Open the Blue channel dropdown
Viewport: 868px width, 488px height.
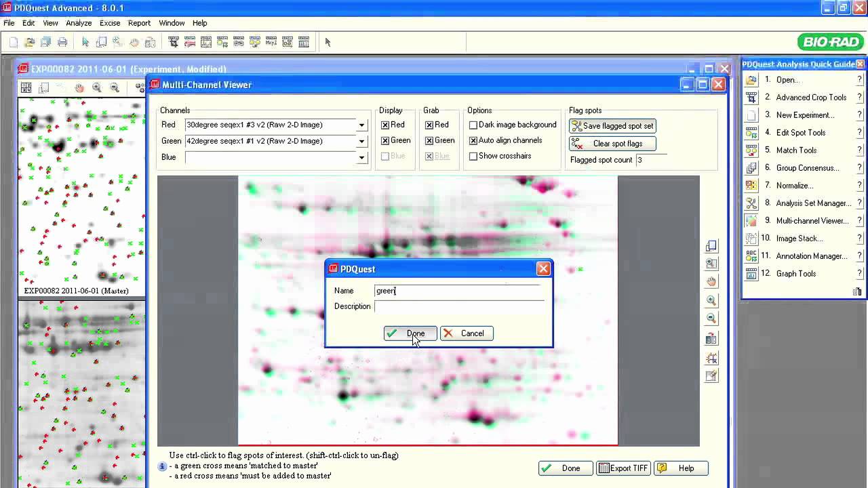pyautogui.click(x=361, y=158)
